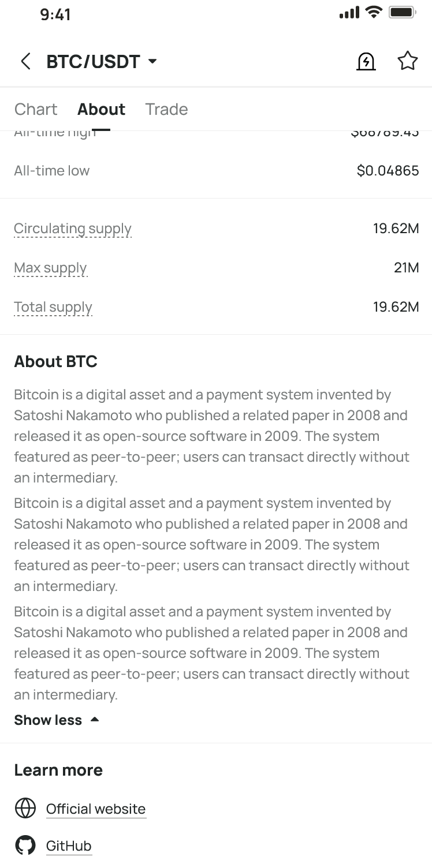Switch to the Trade tab
432x868 pixels.
166,109
